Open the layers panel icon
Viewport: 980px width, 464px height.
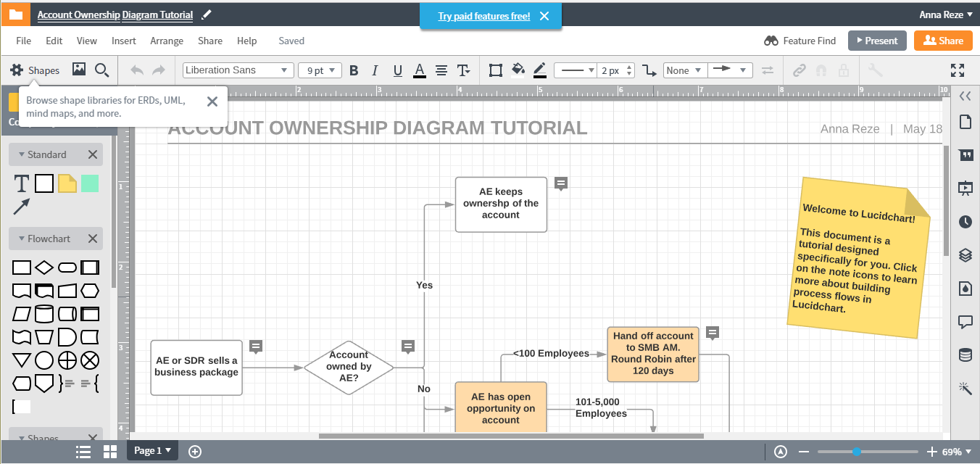click(x=965, y=255)
